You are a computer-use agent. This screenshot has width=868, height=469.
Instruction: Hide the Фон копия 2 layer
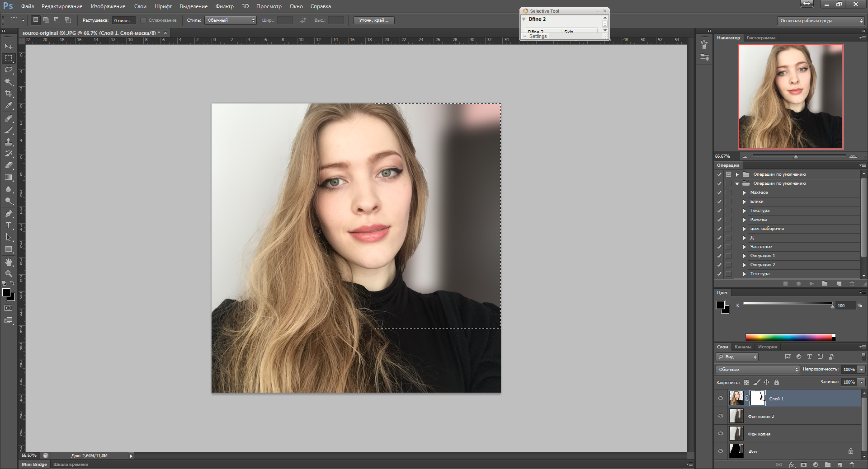(x=721, y=416)
